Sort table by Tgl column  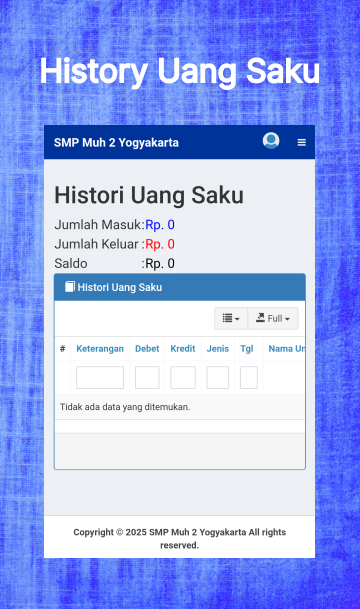(x=247, y=349)
